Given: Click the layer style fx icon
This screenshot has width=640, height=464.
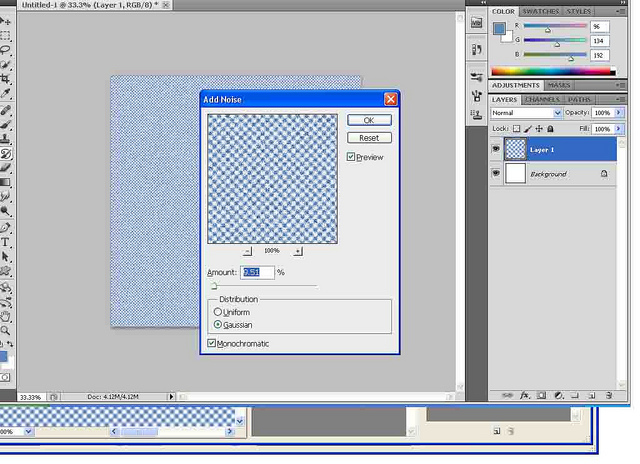Looking at the screenshot, I should pyautogui.click(x=524, y=395).
